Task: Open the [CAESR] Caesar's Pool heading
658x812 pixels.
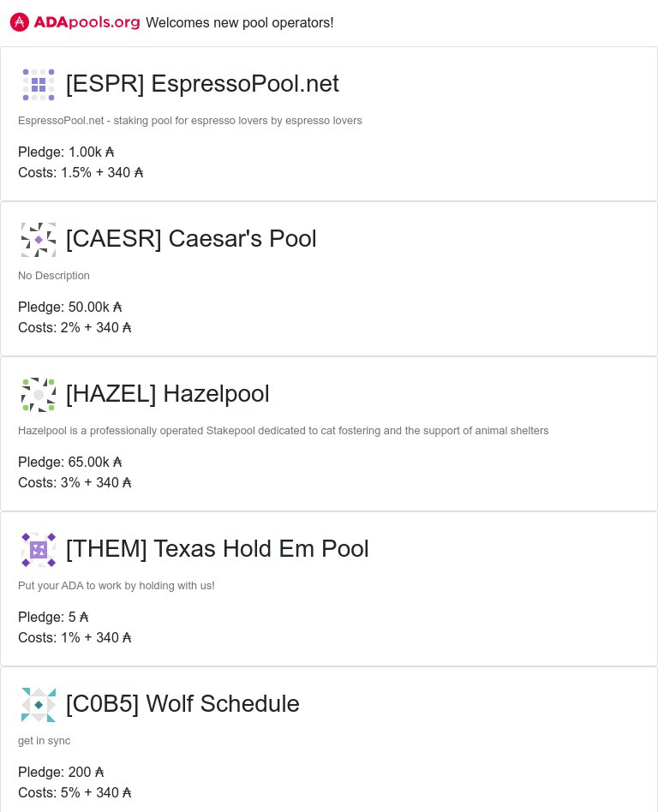Action: point(191,239)
